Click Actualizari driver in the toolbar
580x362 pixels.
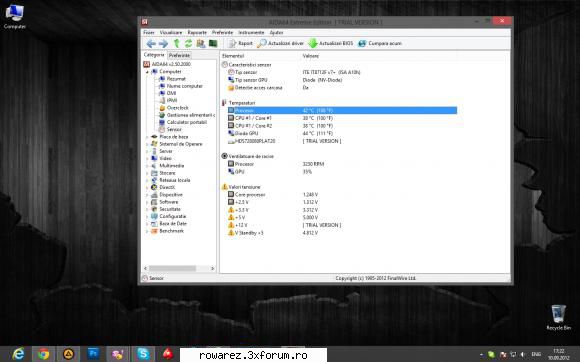coord(280,44)
